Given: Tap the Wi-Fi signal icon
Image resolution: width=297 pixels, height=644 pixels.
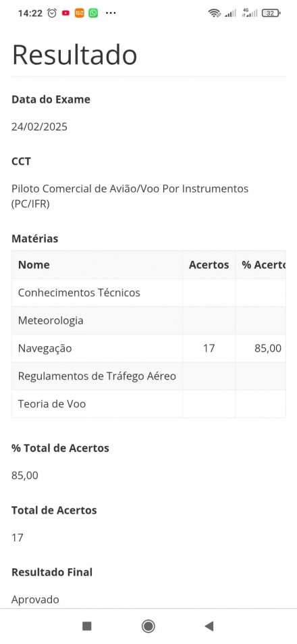Looking at the screenshot, I should tap(214, 13).
